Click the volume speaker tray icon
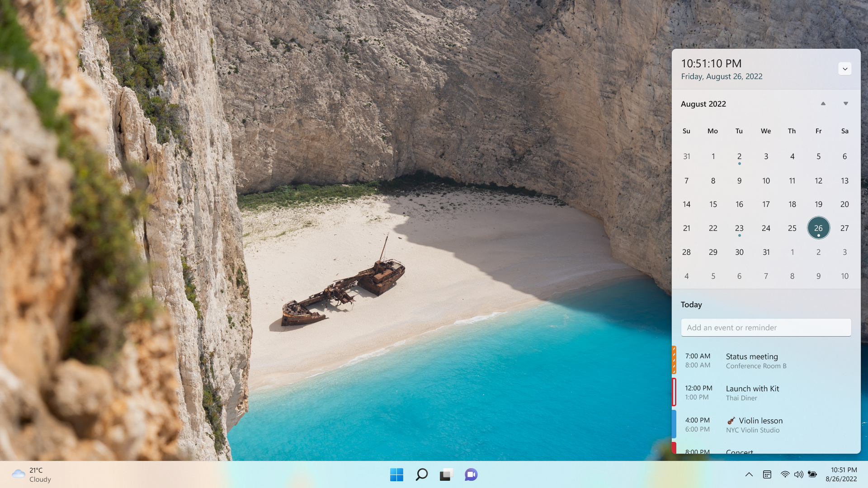Image resolution: width=868 pixels, height=488 pixels. (798, 474)
